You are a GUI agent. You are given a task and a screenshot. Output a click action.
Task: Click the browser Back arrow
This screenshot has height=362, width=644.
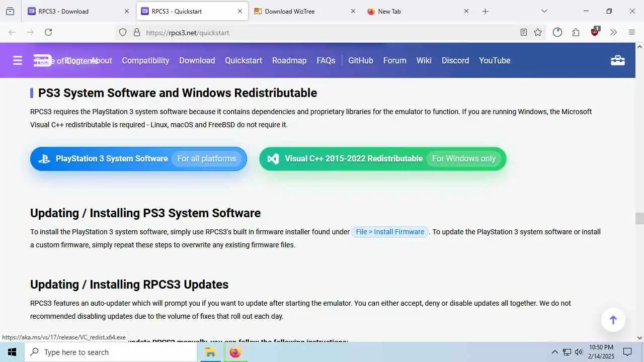click(x=12, y=32)
